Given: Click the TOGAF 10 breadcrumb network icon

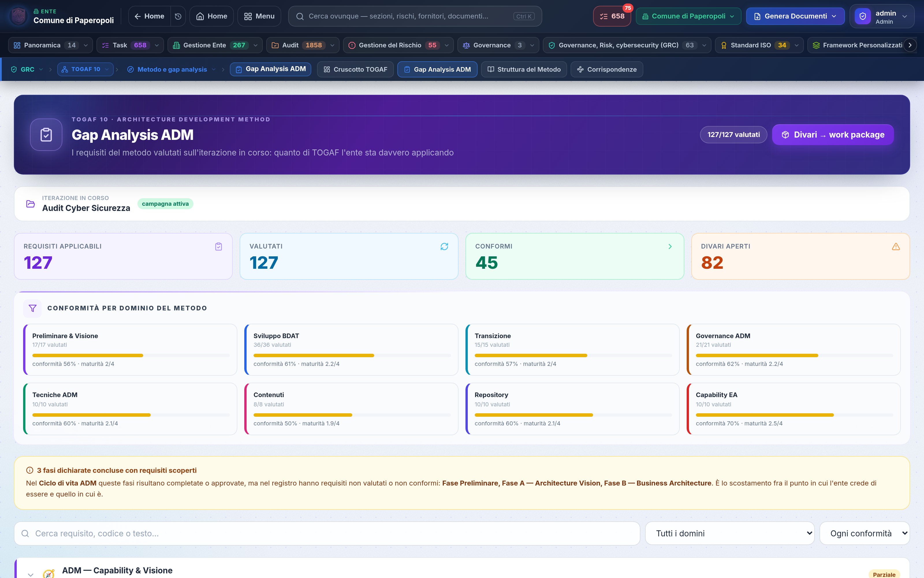Looking at the screenshot, I should pyautogui.click(x=64, y=69).
